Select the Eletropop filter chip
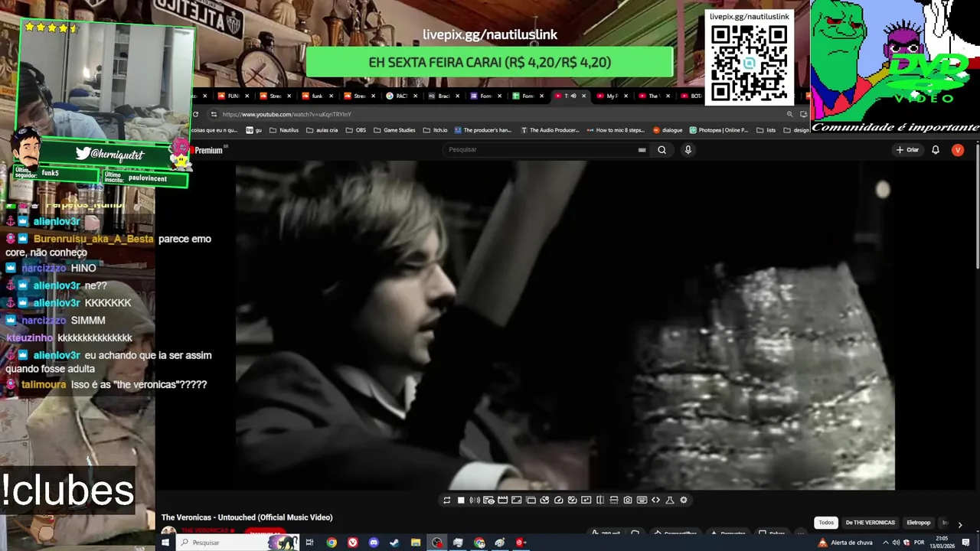The image size is (980, 551). tap(919, 523)
